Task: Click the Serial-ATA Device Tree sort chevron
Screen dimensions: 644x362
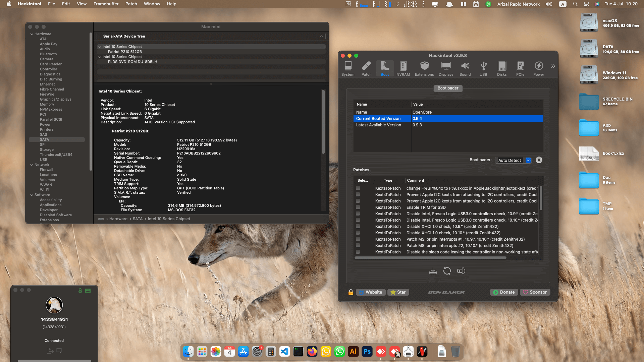Action: click(321, 36)
